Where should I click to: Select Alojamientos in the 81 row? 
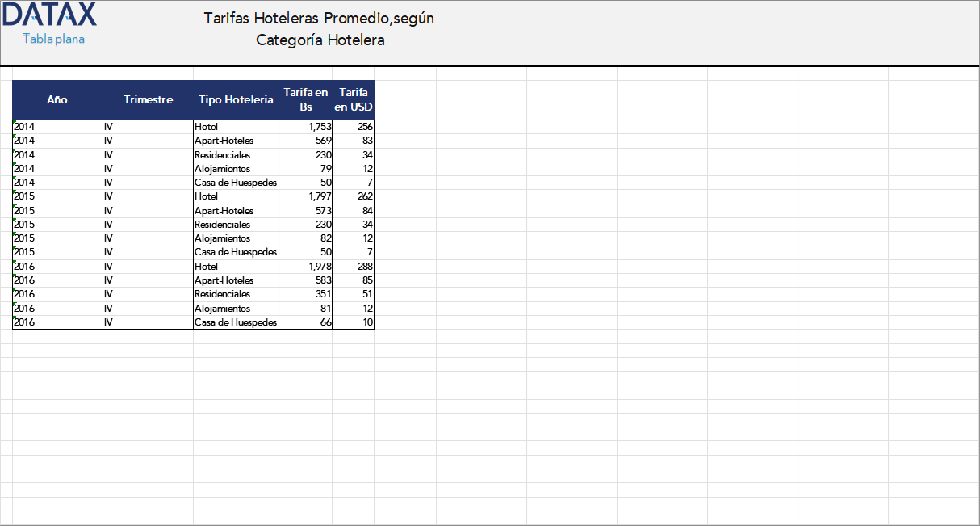pyautogui.click(x=236, y=309)
